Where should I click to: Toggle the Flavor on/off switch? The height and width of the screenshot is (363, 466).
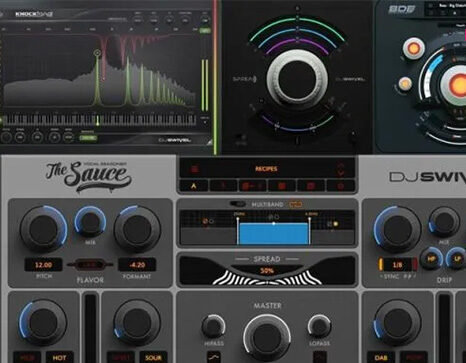(90, 265)
